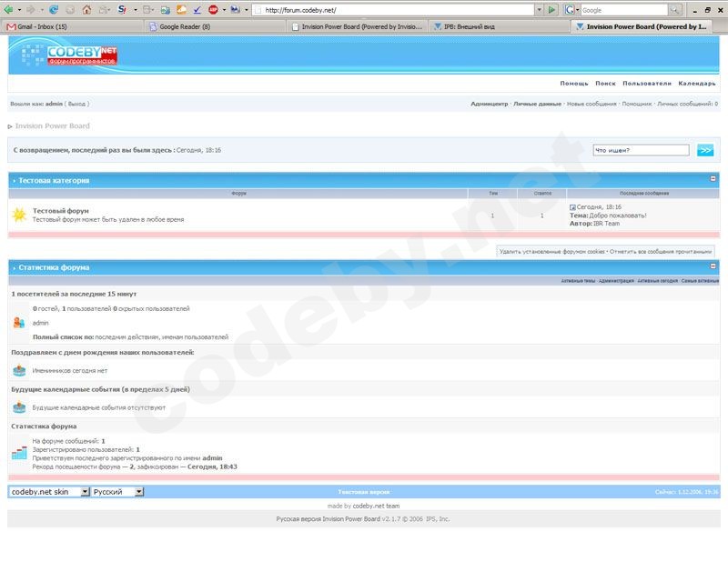Click the last-post icon beside Сегодня, 18:16

pyautogui.click(x=572, y=207)
